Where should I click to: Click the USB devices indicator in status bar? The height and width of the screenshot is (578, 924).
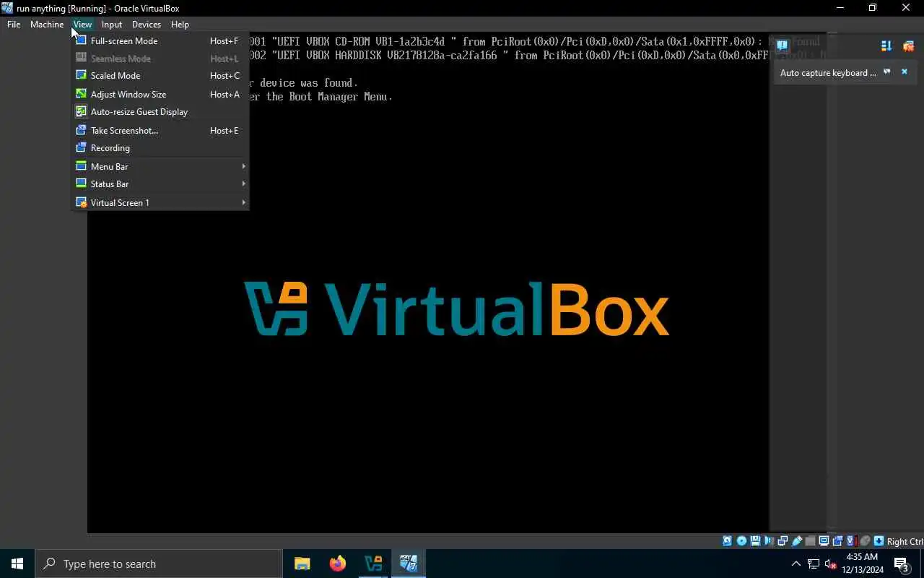(x=797, y=541)
